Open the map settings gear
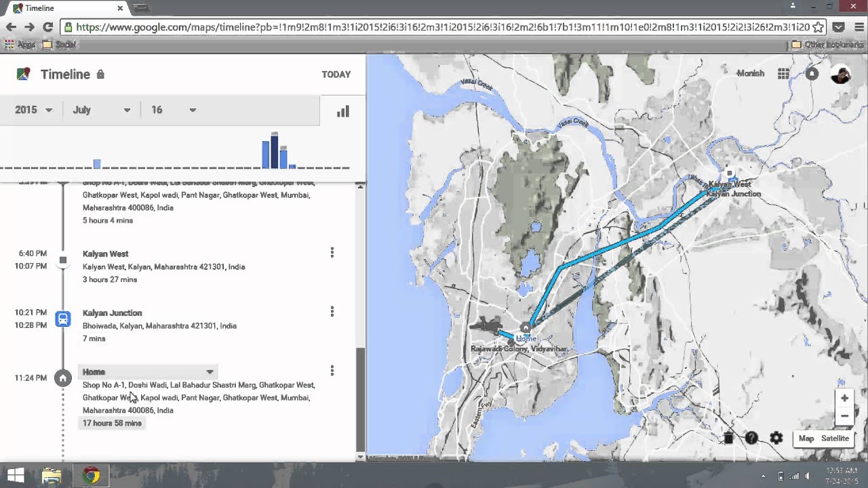 coord(776,439)
